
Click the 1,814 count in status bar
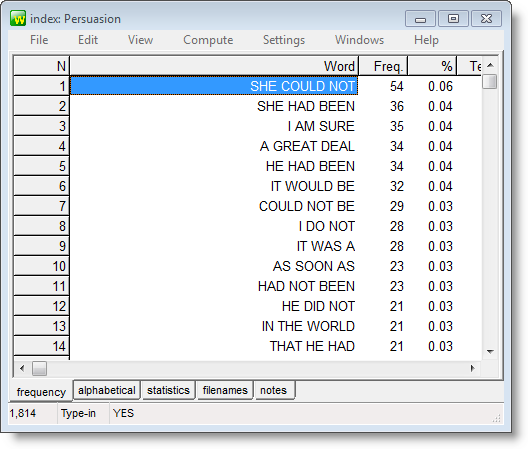(x=23, y=413)
